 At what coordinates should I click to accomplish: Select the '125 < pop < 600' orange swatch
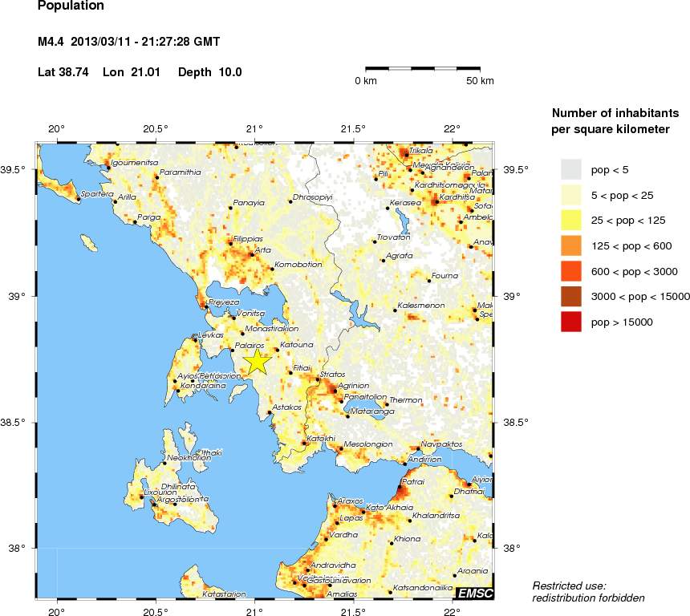point(570,245)
